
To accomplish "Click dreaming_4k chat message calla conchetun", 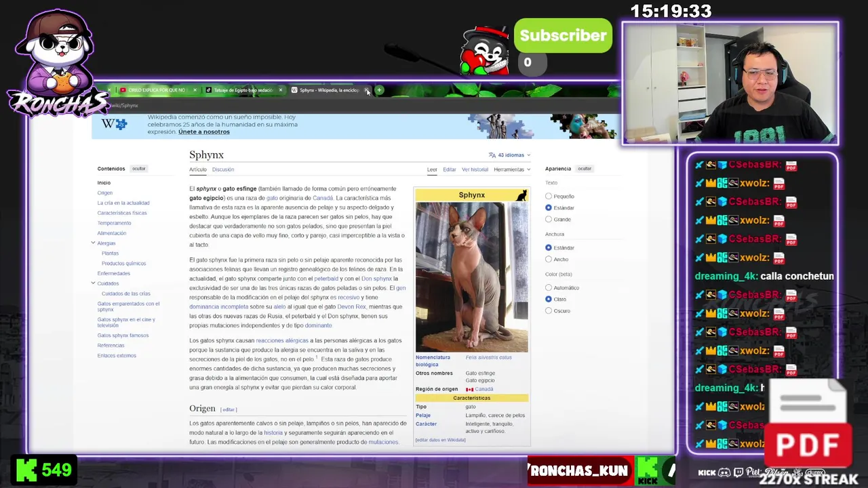I will 764,277.
